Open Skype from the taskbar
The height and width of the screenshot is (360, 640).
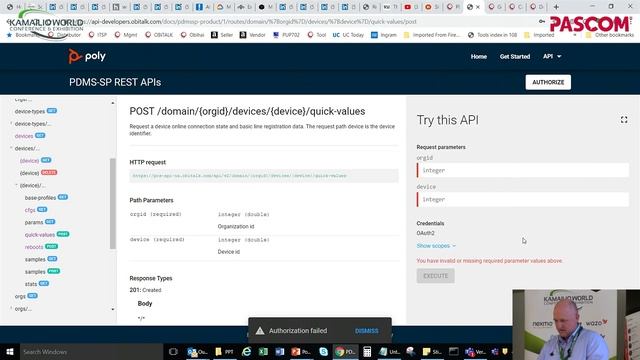click(x=323, y=351)
